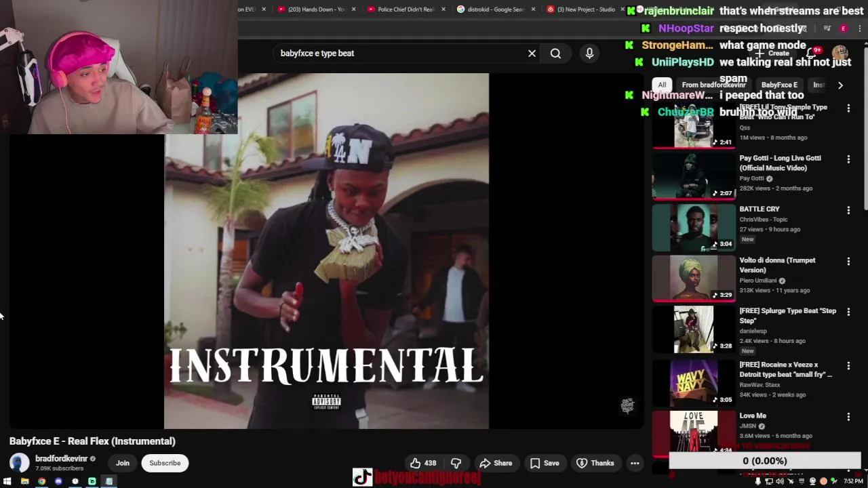Open video title BATTLE CRY
Screen dimensions: 868x488
click(x=759, y=209)
